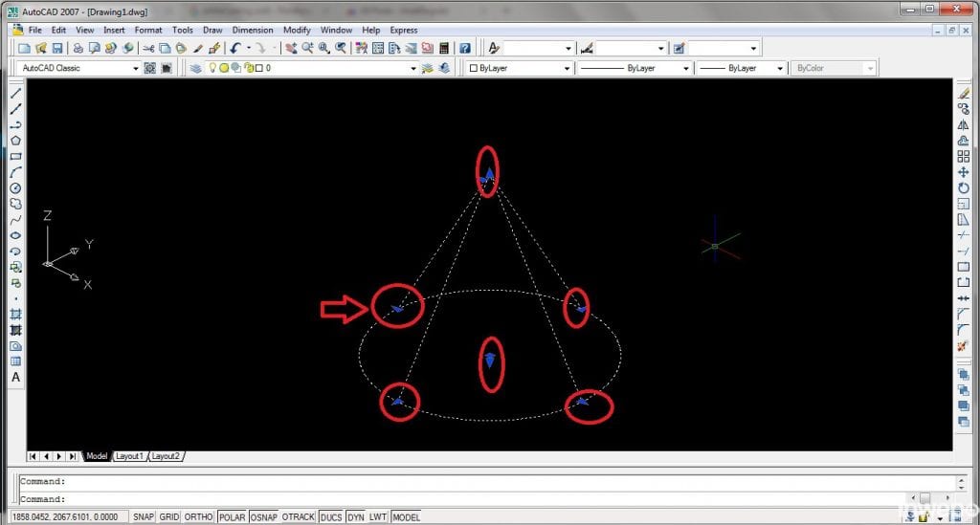Open the Modify menu

tap(297, 30)
